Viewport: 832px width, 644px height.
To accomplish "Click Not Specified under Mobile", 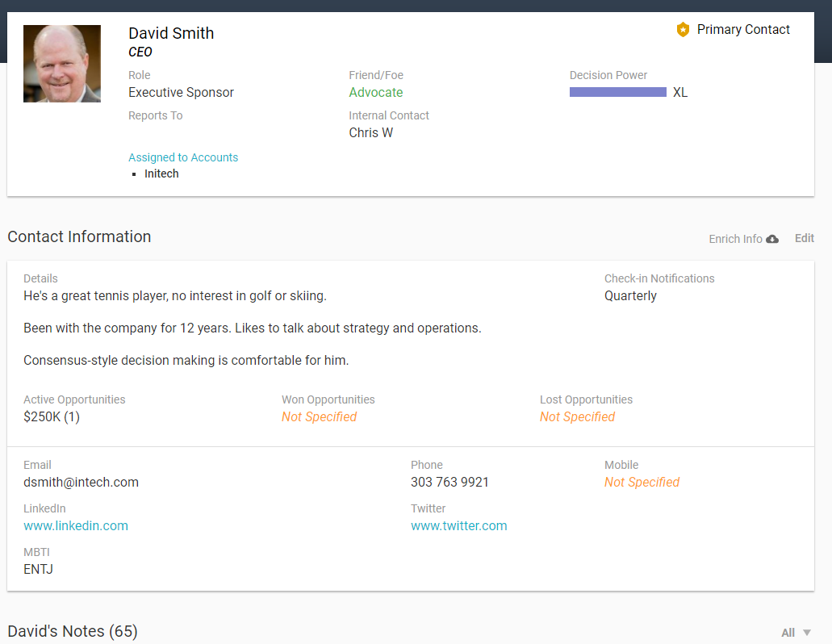I will click(642, 482).
